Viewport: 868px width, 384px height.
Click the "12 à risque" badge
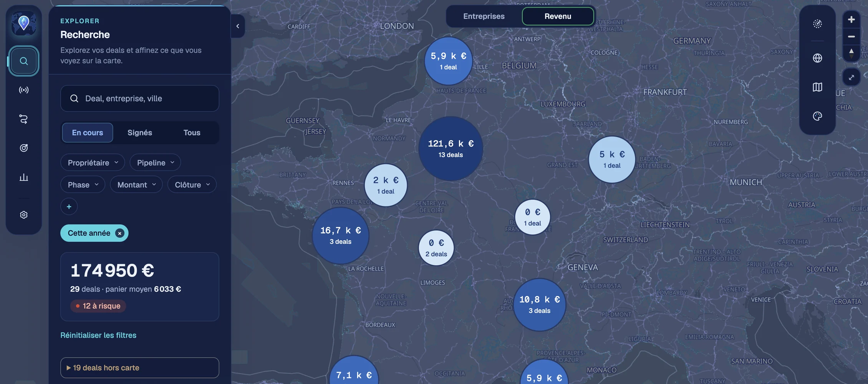click(x=98, y=306)
